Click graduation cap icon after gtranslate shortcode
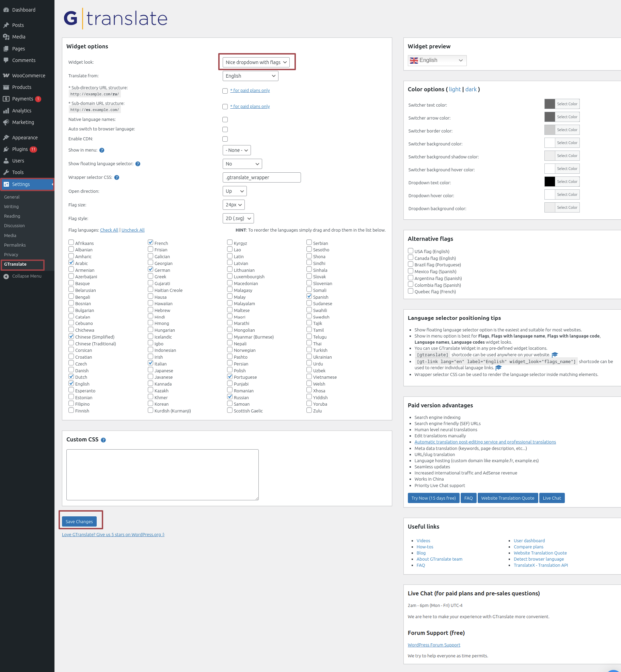621x672 pixels. point(555,355)
